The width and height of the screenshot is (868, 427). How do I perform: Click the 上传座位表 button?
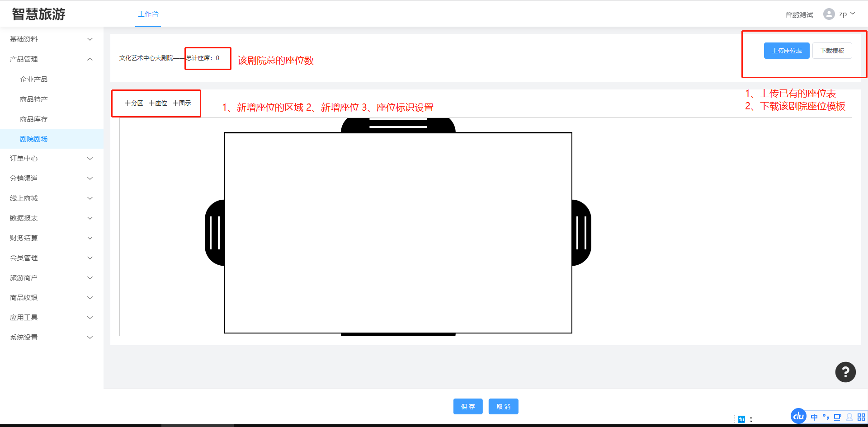787,51
